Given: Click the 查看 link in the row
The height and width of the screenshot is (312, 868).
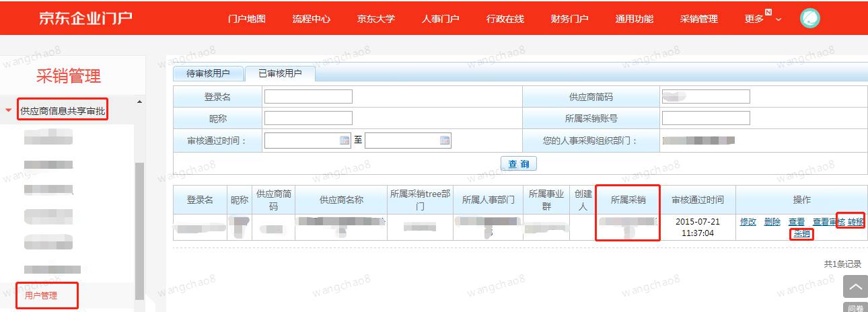Looking at the screenshot, I should (x=797, y=222).
